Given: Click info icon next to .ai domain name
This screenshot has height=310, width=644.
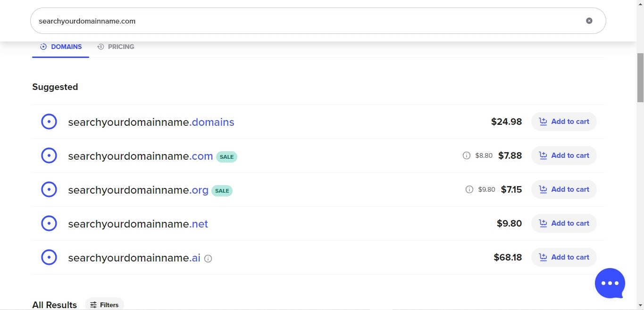Looking at the screenshot, I should pos(208,259).
